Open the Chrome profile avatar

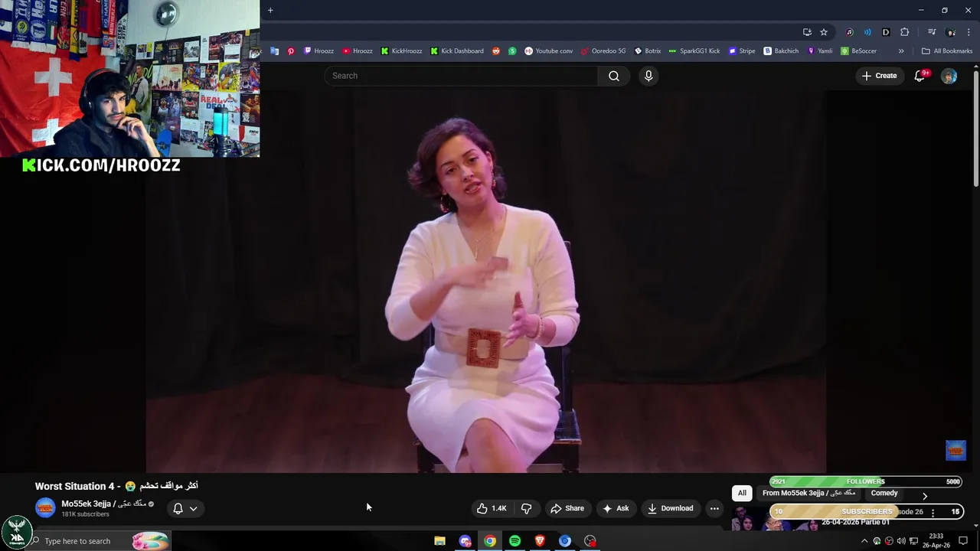pyautogui.click(x=951, y=32)
